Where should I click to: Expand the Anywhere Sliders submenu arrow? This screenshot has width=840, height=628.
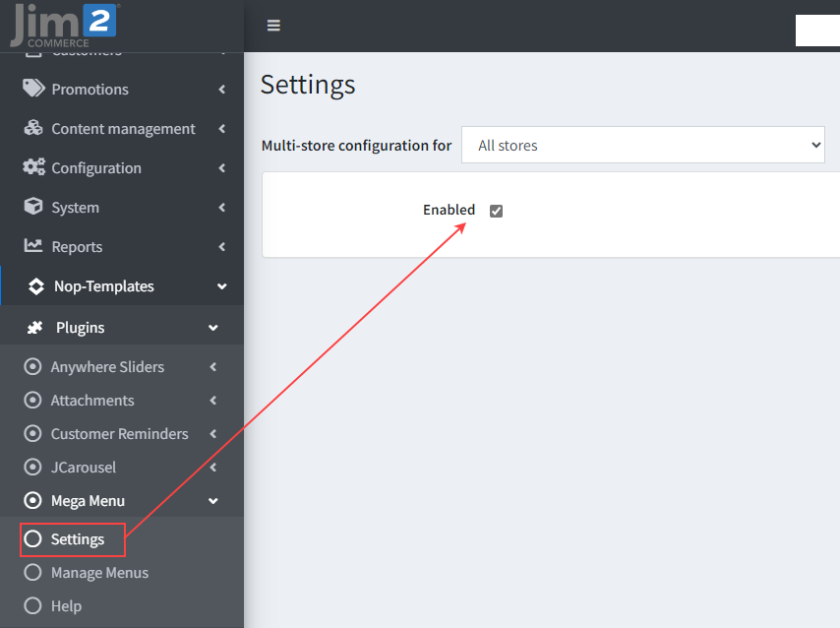coord(213,367)
